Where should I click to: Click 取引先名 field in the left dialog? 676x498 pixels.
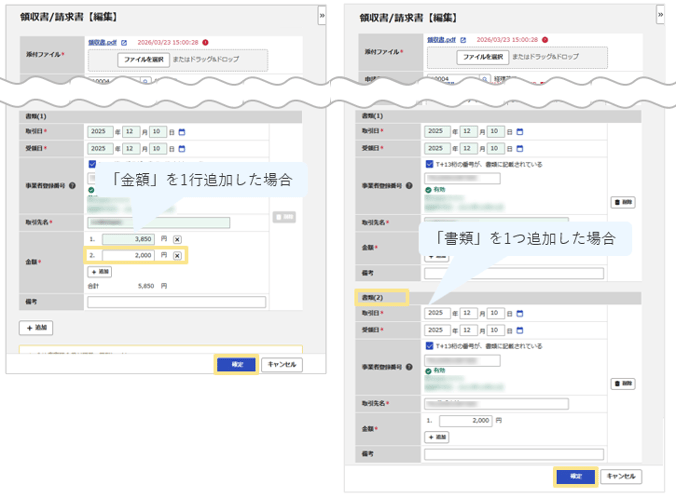[x=159, y=222]
